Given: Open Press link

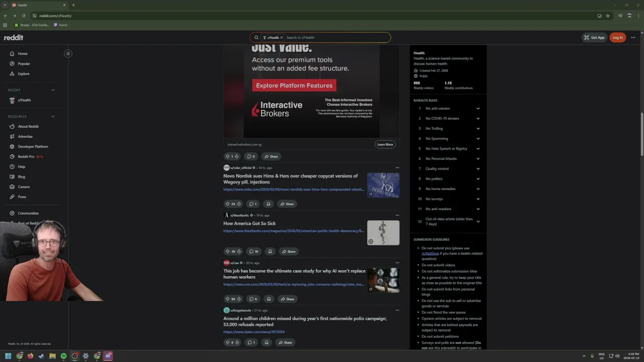Looking at the screenshot, I should point(22,197).
